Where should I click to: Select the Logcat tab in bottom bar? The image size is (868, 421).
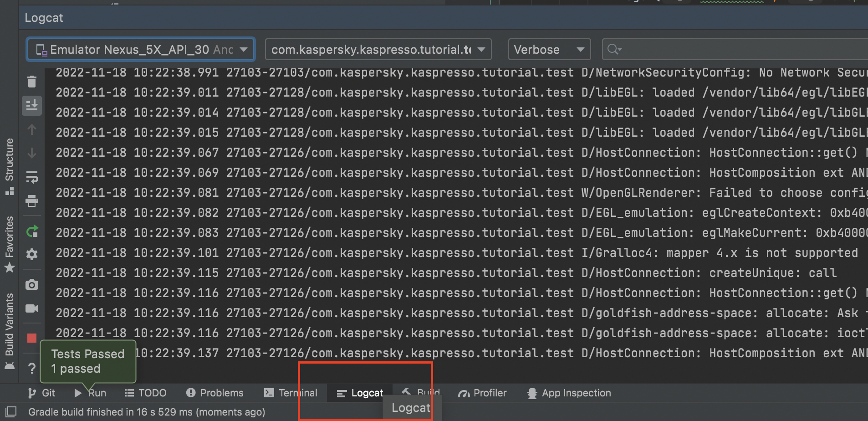(x=360, y=393)
